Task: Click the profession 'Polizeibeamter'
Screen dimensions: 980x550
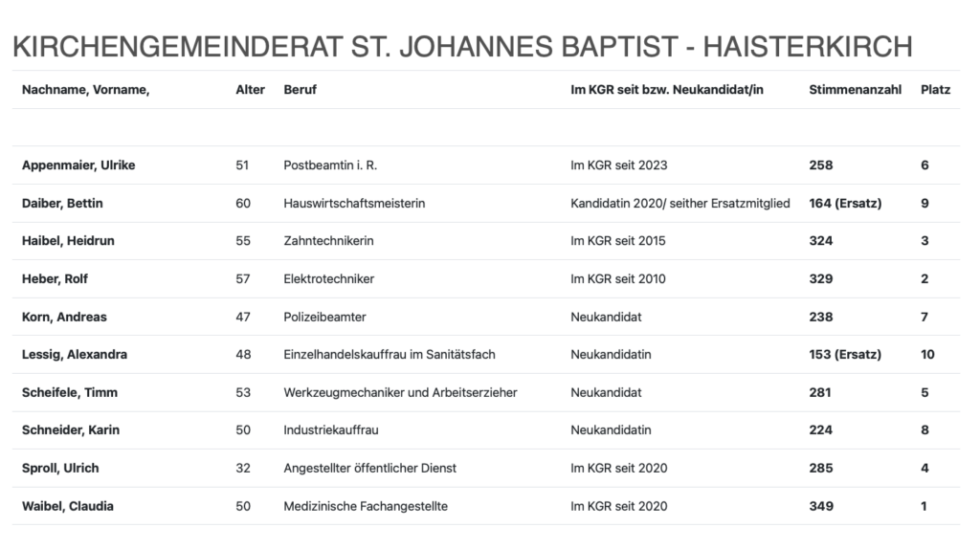Action: [x=325, y=317]
